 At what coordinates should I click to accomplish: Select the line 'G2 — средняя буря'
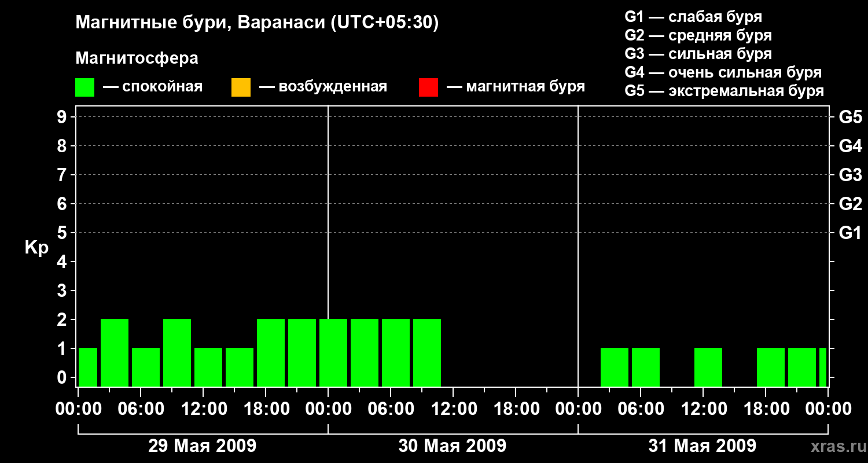click(x=698, y=35)
